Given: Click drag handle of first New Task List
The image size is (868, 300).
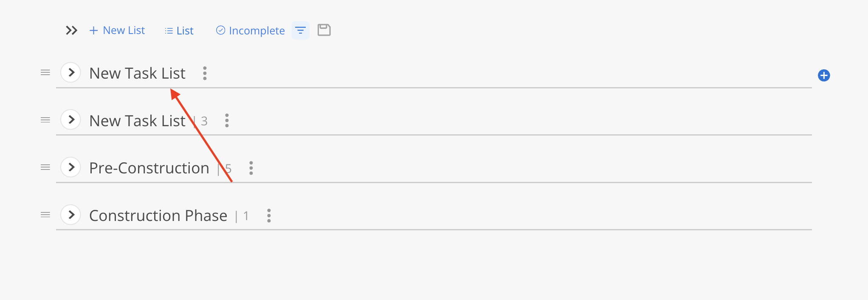Looking at the screenshot, I should click(x=45, y=73).
